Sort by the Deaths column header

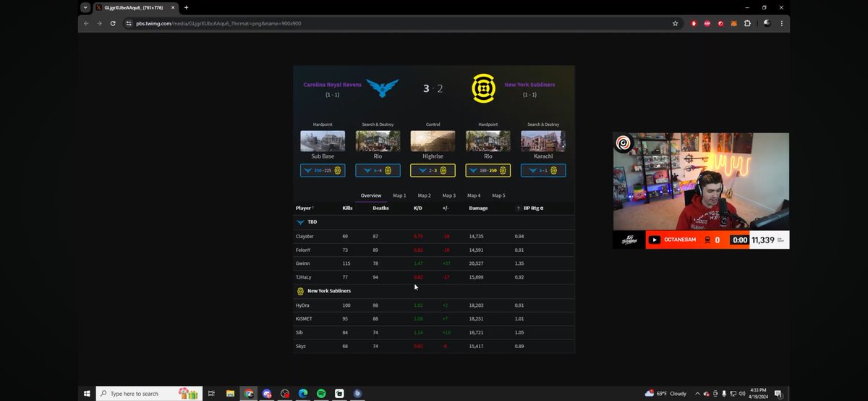[x=380, y=208]
